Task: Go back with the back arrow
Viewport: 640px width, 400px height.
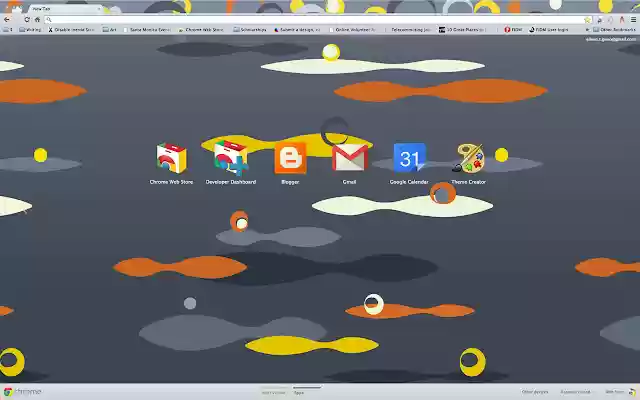Action: [x=7, y=20]
